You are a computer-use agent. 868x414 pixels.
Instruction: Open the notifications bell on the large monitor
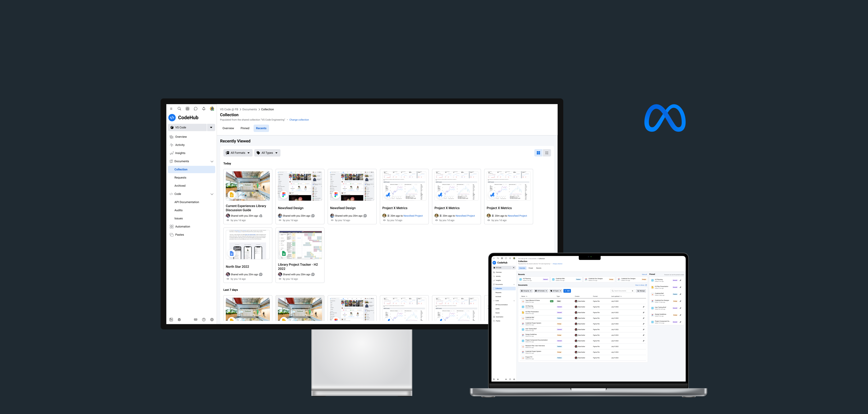[204, 109]
